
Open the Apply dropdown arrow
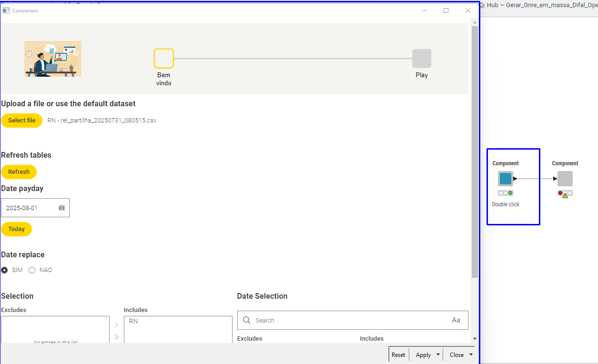click(x=438, y=355)
